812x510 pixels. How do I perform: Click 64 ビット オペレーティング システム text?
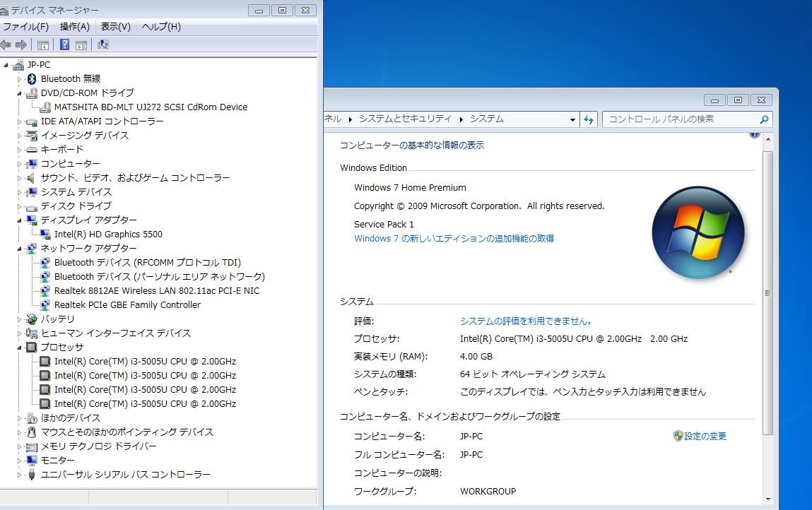(532, 374)
